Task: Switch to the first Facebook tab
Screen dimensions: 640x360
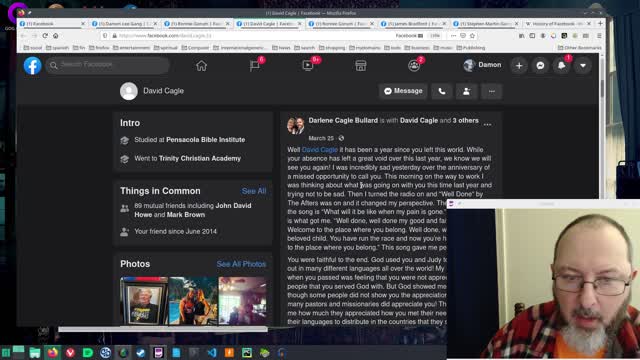Action: point(51,24)
